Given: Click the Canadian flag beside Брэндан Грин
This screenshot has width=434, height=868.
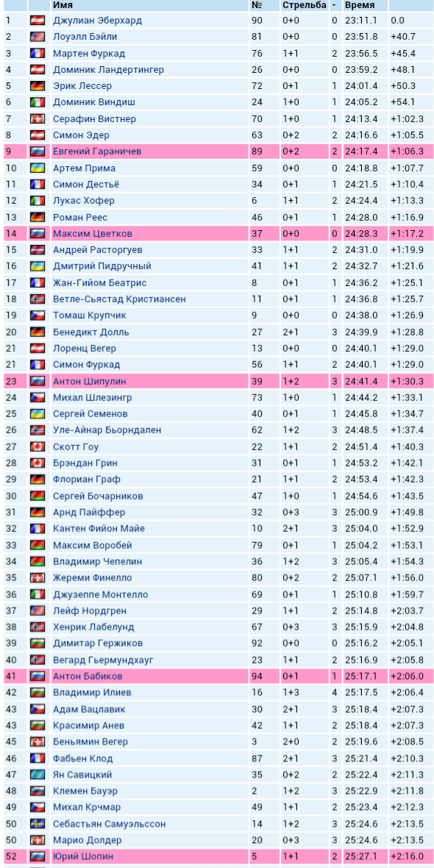Looking at the screenshot, I should pos(38,463).
